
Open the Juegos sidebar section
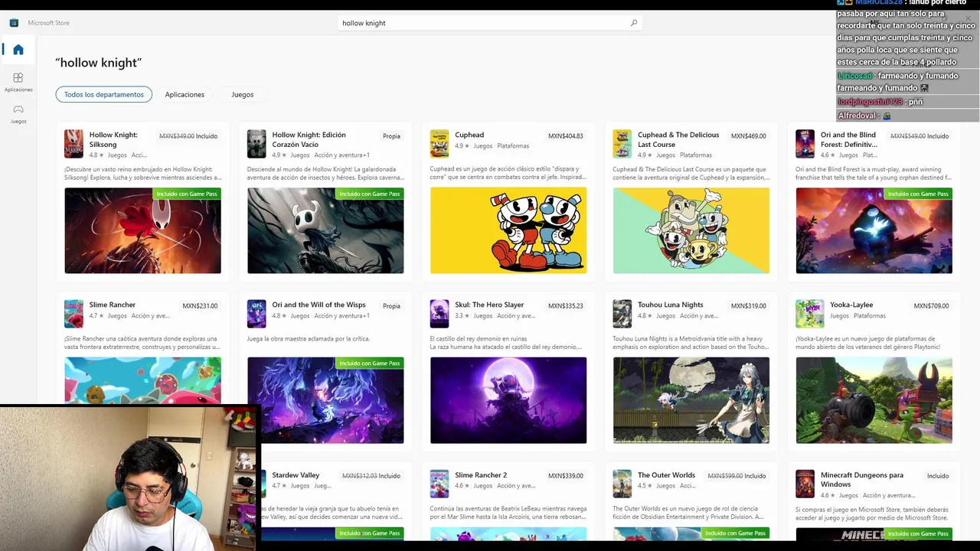coord(18,113)
